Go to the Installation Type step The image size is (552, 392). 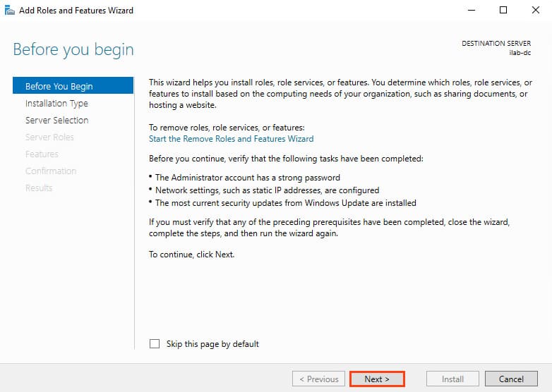point(56,103)
